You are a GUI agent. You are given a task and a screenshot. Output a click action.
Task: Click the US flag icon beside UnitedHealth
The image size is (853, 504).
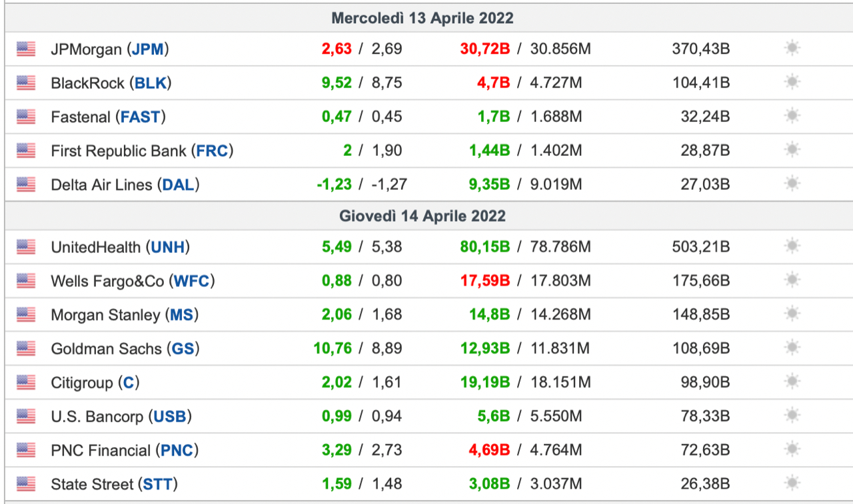point(26,247)
